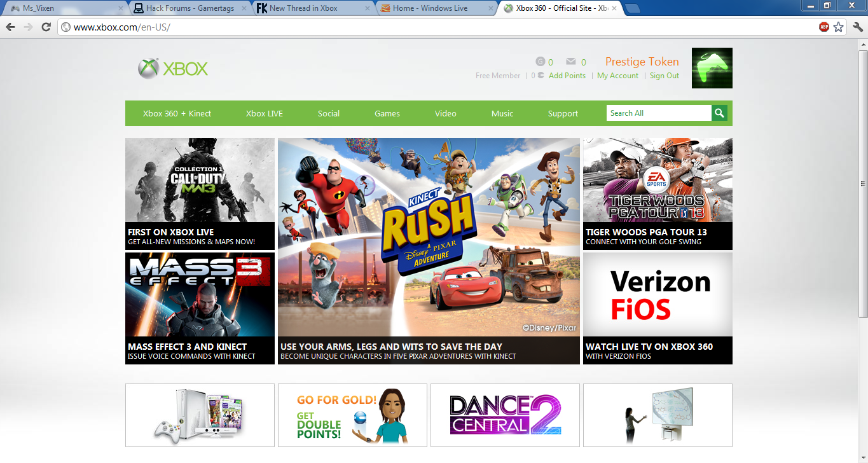Select the Xbox 360 - Official Site tab
Image resolution: width=868 pixels, height=463 pixels.
pyautogui.click(x=560, y=8)
